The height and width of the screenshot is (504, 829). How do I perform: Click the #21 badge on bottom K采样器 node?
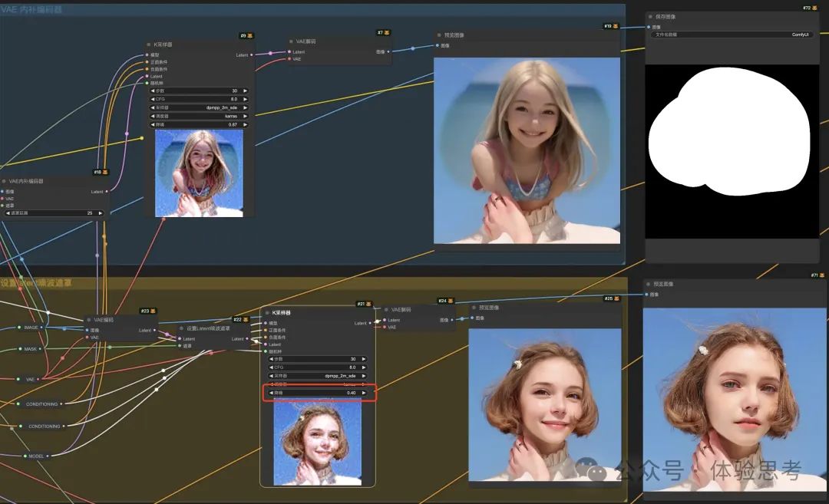point(364,304)
